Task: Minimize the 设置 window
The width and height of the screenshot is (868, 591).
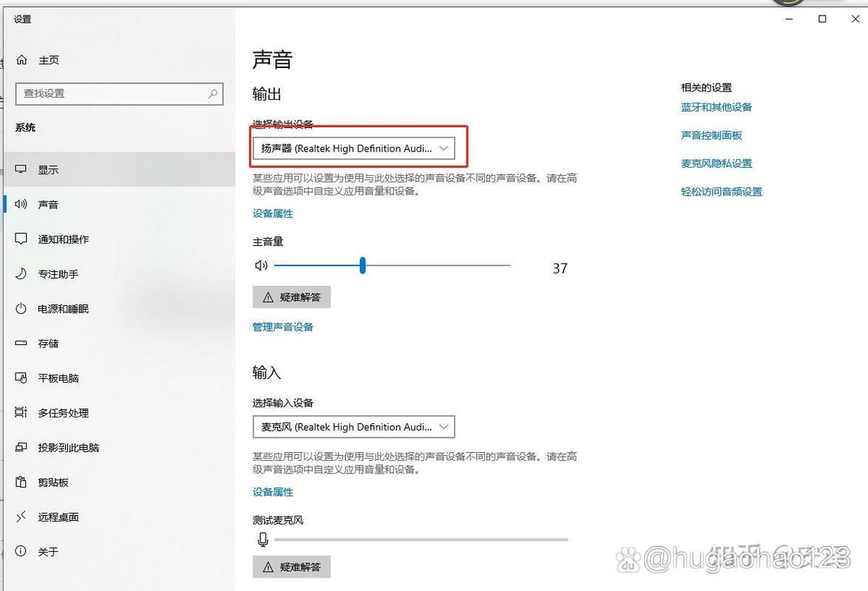Action: [x=790, y=18]
